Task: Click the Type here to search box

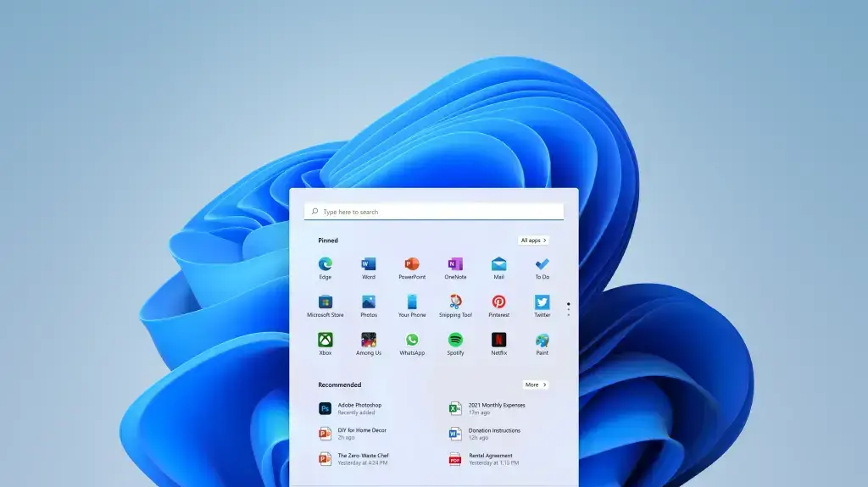Action: coord(433,212)
